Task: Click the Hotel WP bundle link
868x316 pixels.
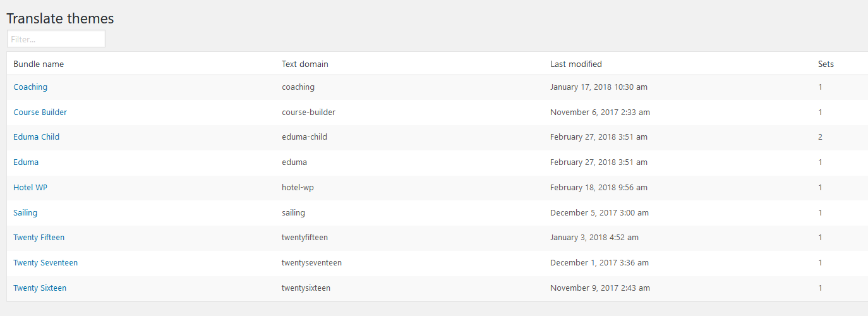Action: 30,188
